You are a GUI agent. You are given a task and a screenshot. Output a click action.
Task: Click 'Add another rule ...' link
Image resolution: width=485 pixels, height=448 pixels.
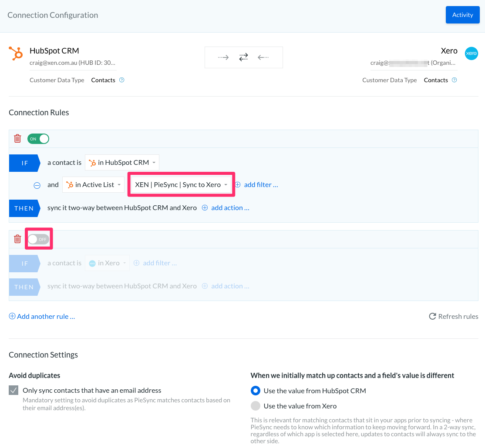coord(42,317)
